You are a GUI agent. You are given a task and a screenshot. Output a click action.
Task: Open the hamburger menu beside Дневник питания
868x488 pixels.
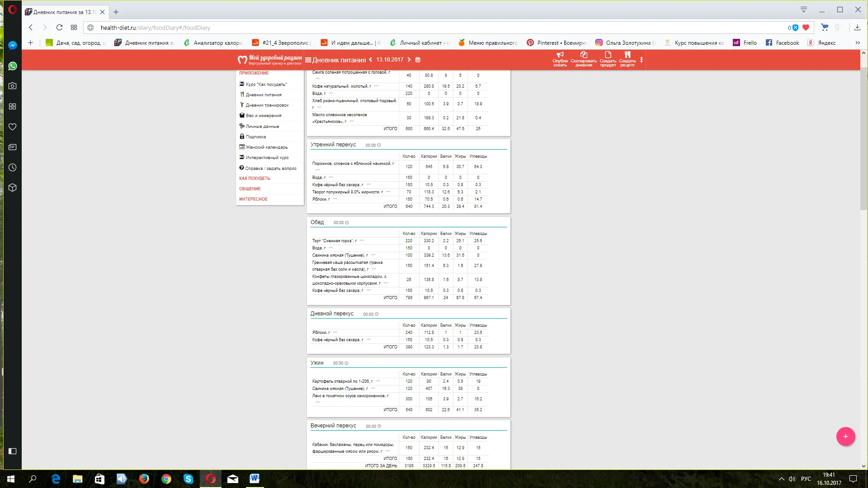pyautogui.click(x=308, y=60)
